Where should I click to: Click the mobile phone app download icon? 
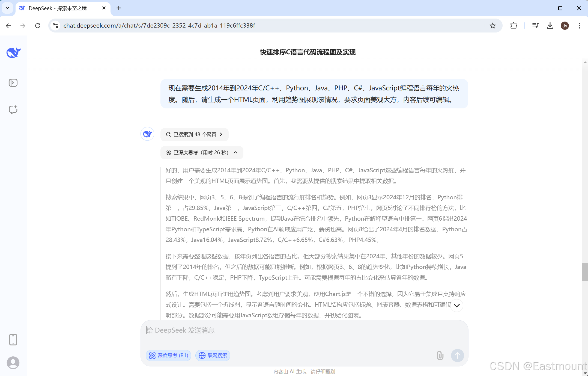[x=13, y=339]
